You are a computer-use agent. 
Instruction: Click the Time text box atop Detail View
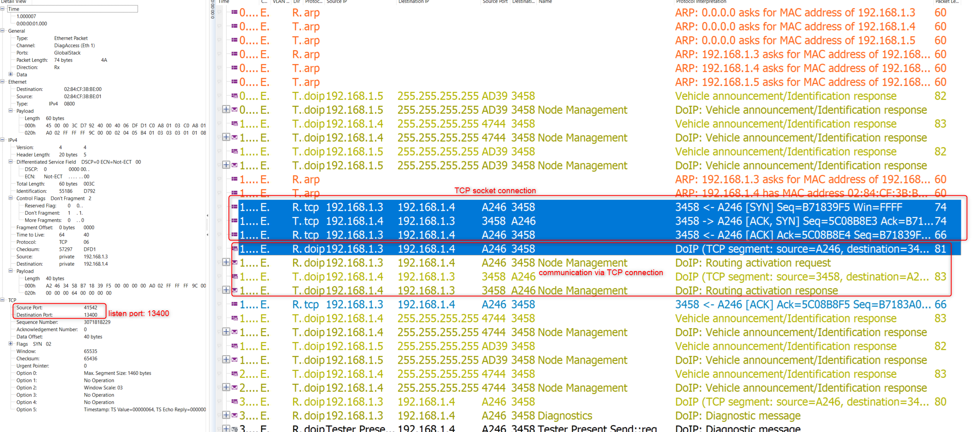[x=72, y=9]
